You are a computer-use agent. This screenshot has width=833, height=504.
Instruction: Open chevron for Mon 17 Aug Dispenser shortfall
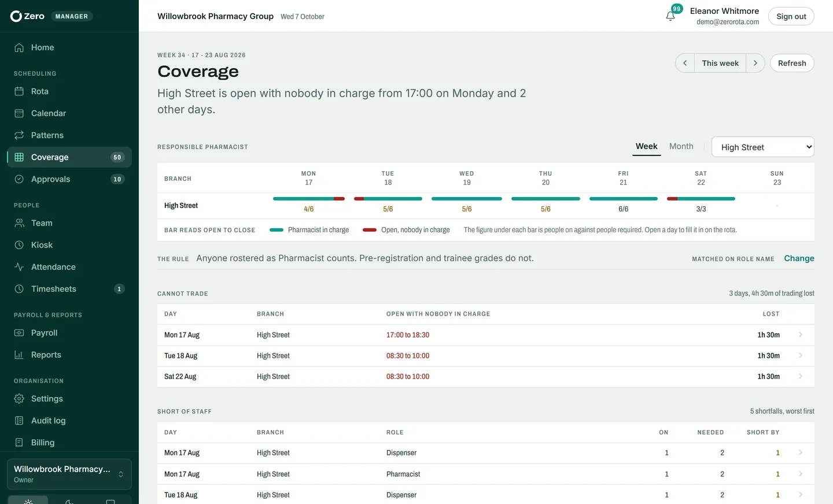tap(801, 453)
